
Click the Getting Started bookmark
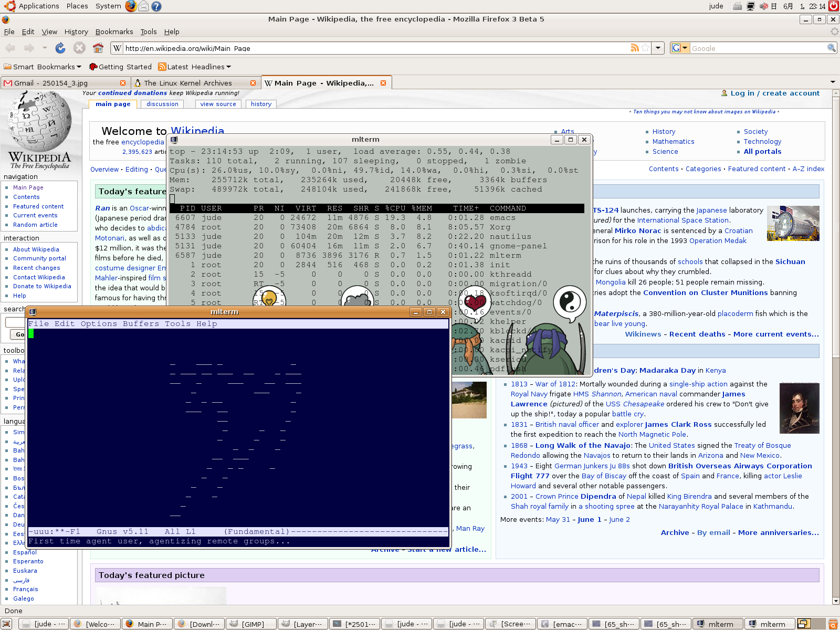click(120, 67)
